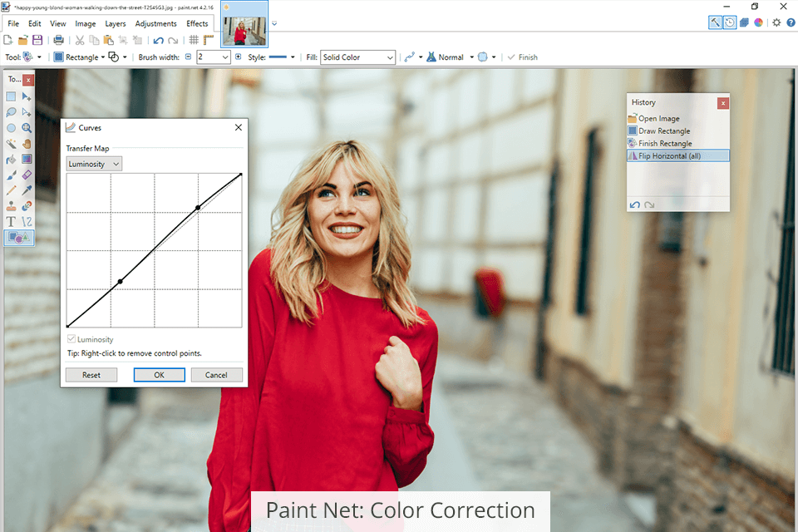Toggle rulers visibility in the toolbar
This screenshot has width=798, height=532.
(209, 40)
